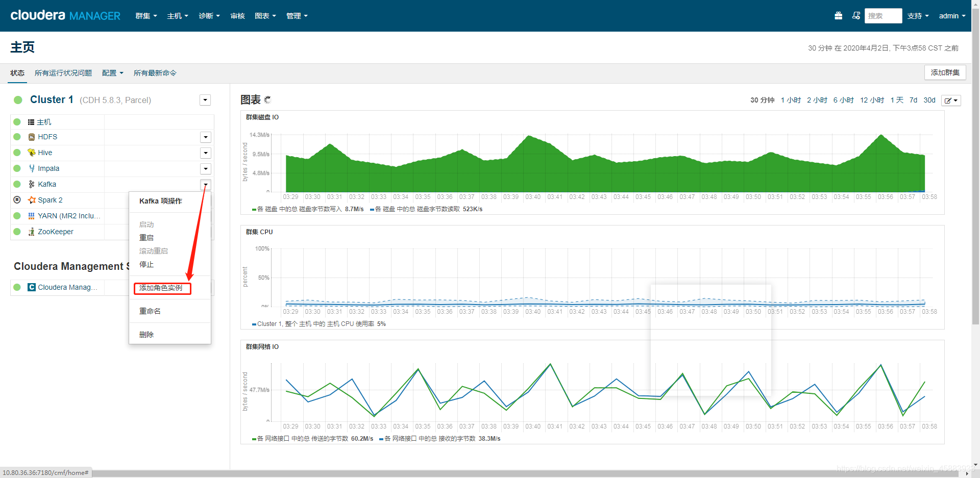Click Impala green health status indicator
Image resolution: width=980 pixels, height=478 pixels.
pyautogui.click(x=17, y=168)
